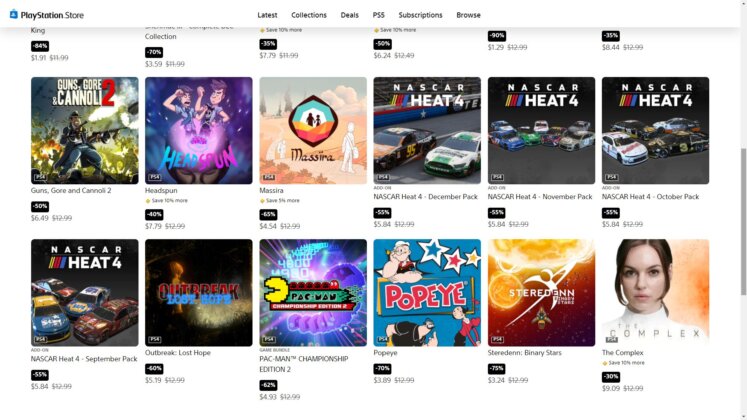Click NASCAR Heat 4 - October Pack title
The image size is (747, 420).
pyautogui.click(x=650, y=197)
